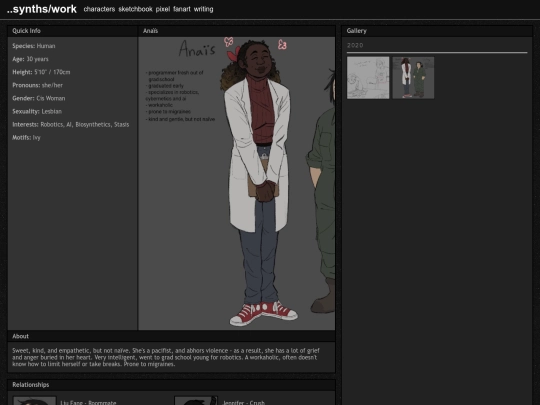Click the Gallery panel header

click(437, 31)
